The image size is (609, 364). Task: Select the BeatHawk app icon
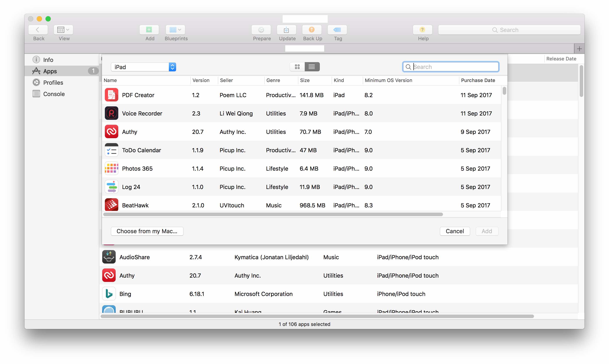111,205
